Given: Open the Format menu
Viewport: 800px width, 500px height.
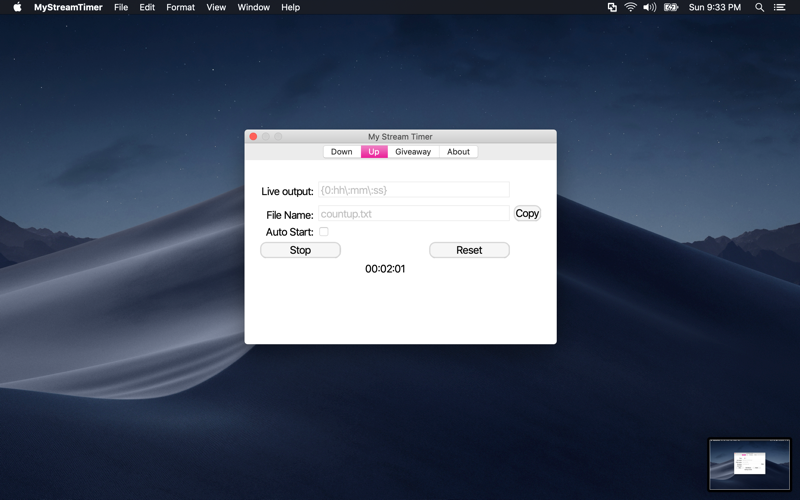Looking at the screenshot, I should [x=180, y=7].
